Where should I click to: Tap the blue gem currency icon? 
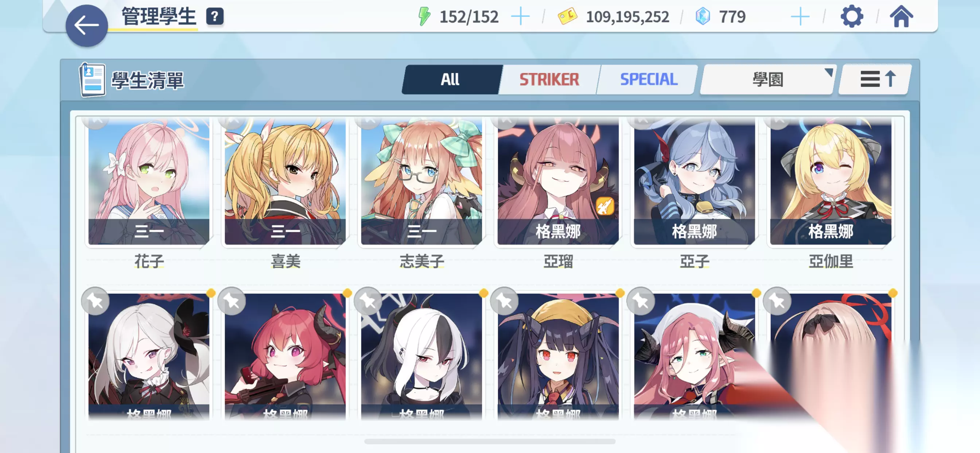pos(702,16)
